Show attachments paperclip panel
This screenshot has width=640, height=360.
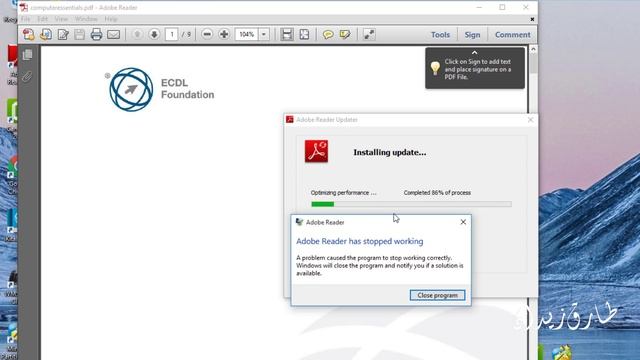point(27,76)
